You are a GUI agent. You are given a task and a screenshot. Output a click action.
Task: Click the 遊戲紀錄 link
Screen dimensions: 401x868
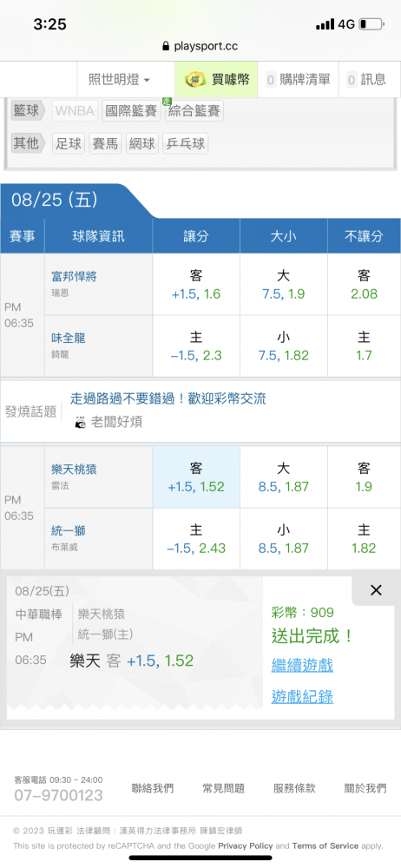pyautogui.click(x=302, y=696)
